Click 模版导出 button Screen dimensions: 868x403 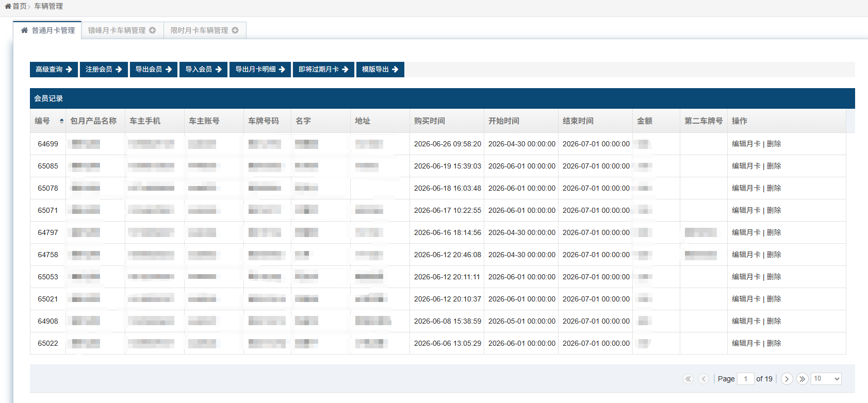pos(380,70)
